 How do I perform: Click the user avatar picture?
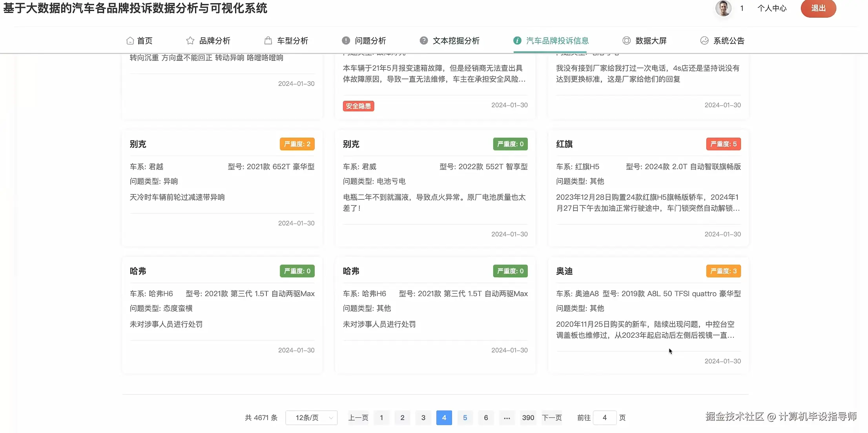(x=723, y=8)
